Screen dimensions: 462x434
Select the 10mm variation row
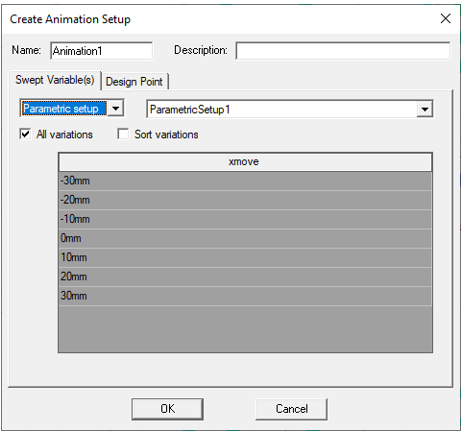245,258
